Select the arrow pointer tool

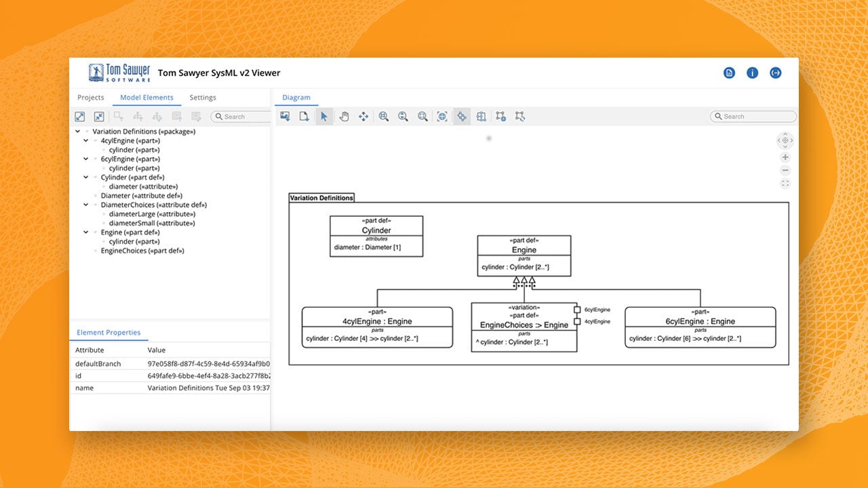[x=324, y=117]
